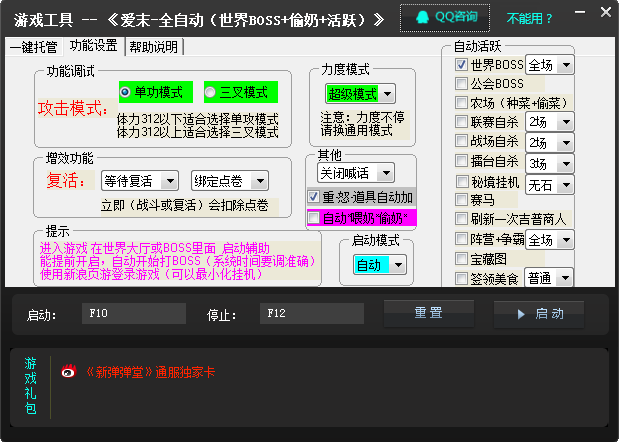The image size is (619, 442).
Task: Click the Weibo icon in gift panel
Action: point(68,371)
